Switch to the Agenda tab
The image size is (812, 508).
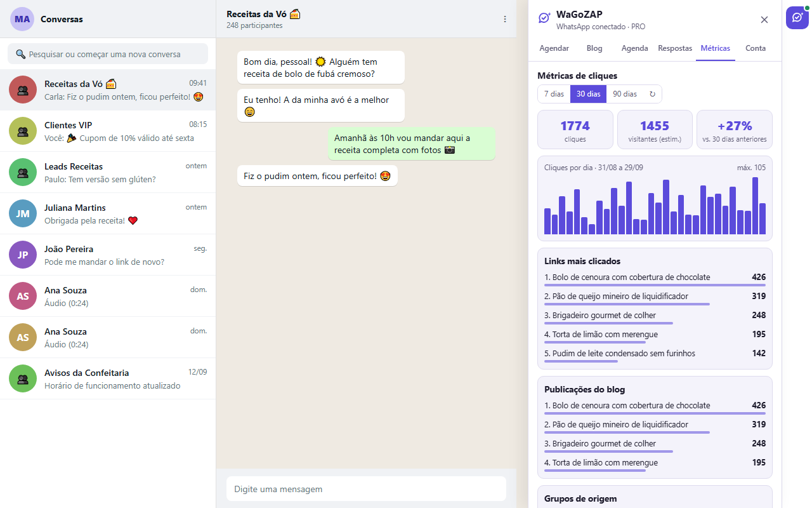pyautogui.click(x=634, y=48)
